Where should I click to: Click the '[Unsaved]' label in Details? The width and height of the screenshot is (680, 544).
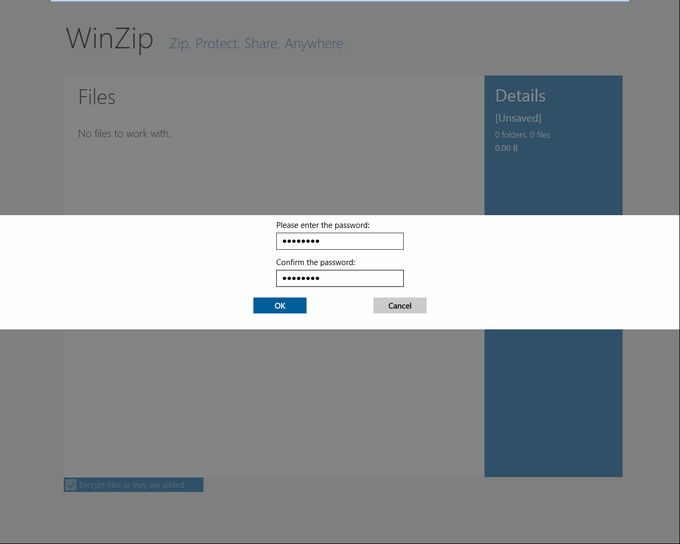pos(518,118)
